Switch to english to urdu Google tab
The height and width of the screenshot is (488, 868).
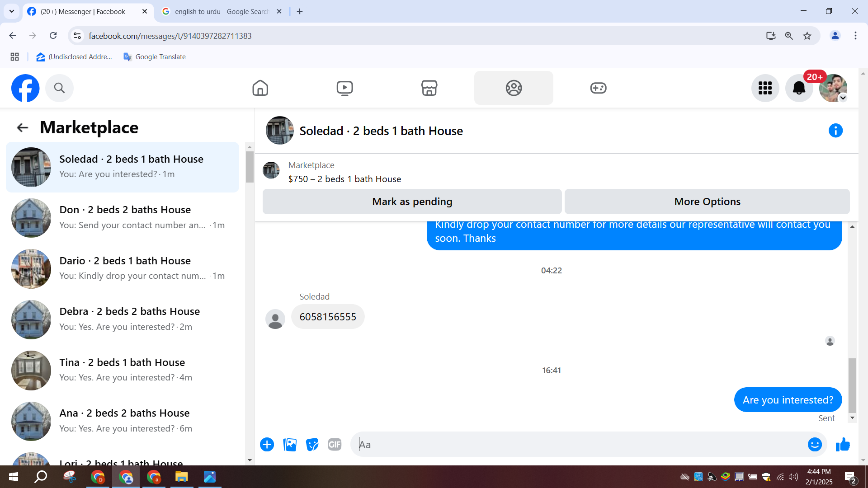point(222,11)
